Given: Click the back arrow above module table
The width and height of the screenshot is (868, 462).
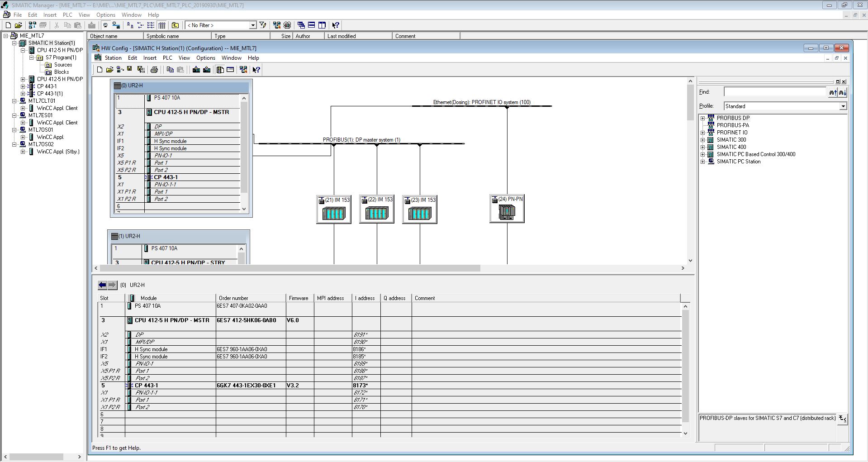Looking at the screenshot, I should coord(103,285).
